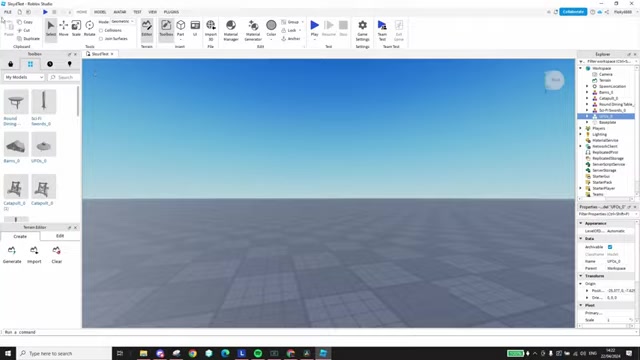The height and width of the screenshot is (360, 640).
Task: Select Terrain in Explorer tree
Action: [x=605, y=80]
